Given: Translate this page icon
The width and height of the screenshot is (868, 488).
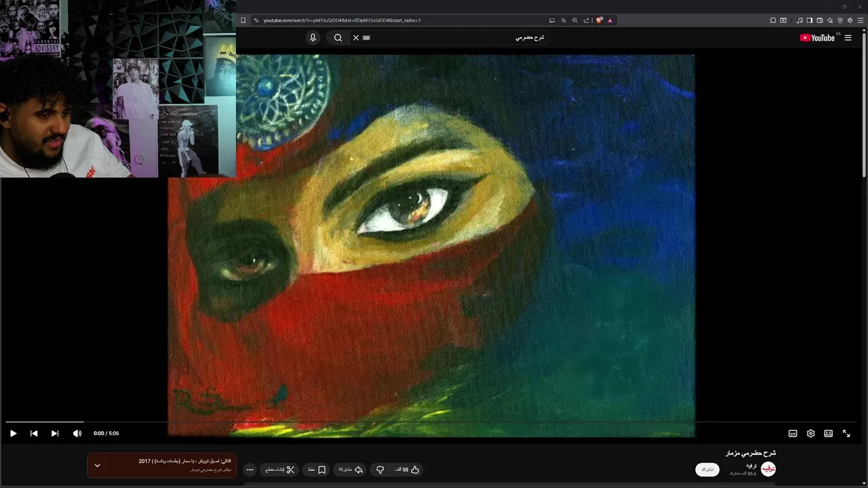Looking at the screenshot, I should click(x=563, y=20).
